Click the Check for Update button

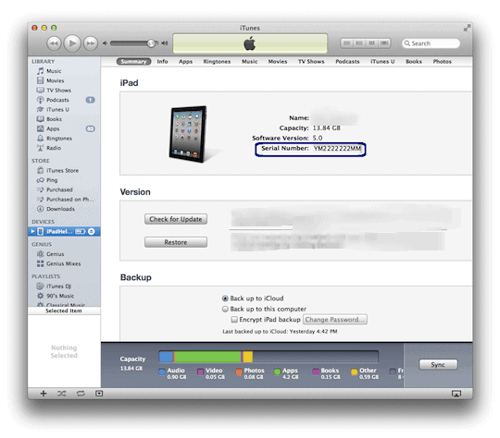(x=176, y=219)
